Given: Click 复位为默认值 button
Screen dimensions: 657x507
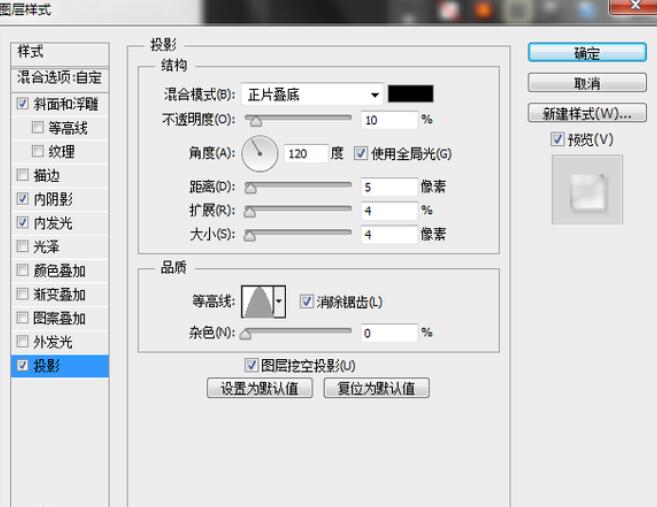Looking at the screenshot, I should [377, 388].
